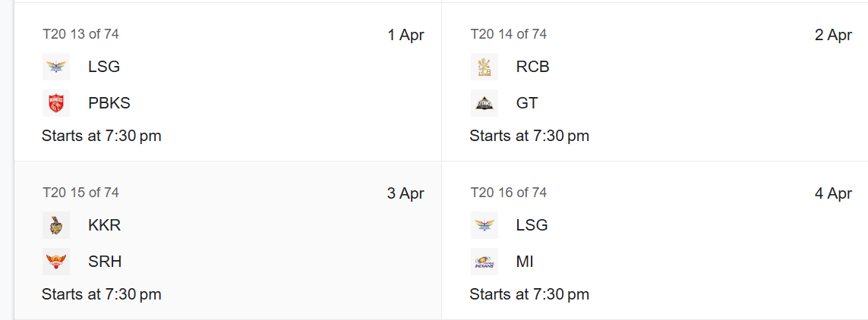The height and width of the screenshot is (320, 868).
Task: Click start time of RCB vs GT match
Action: click(529, 136)
